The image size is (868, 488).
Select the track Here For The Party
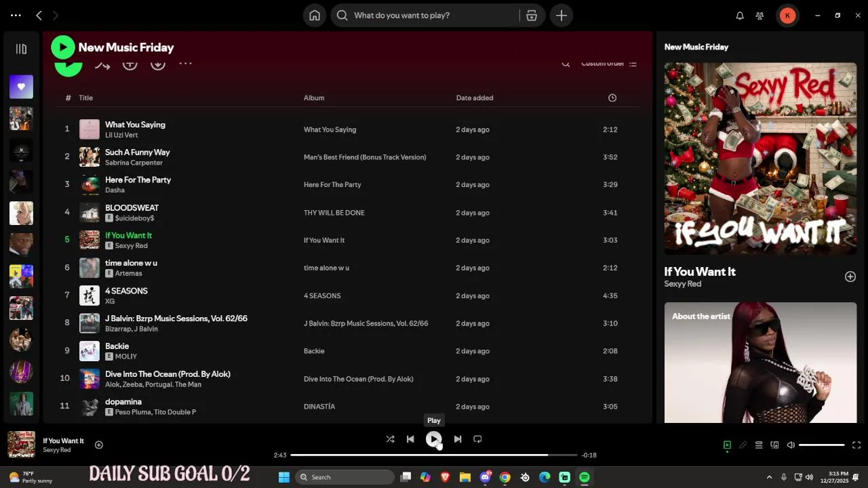tap(138, 180)
